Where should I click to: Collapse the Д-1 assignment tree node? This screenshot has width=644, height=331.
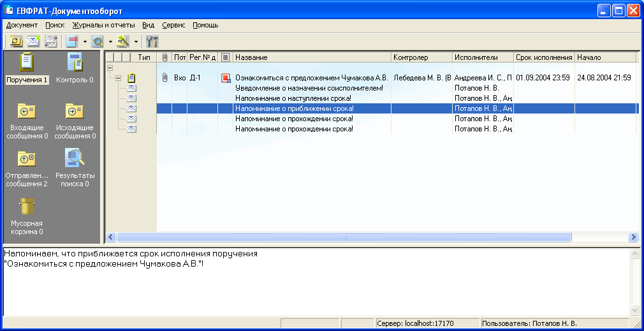tap(119, 78)
